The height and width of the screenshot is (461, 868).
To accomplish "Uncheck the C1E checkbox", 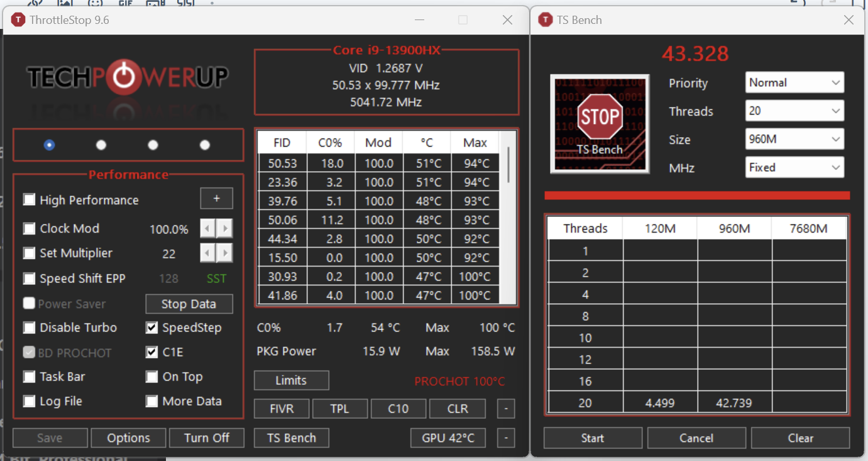I will pos(151,352).
